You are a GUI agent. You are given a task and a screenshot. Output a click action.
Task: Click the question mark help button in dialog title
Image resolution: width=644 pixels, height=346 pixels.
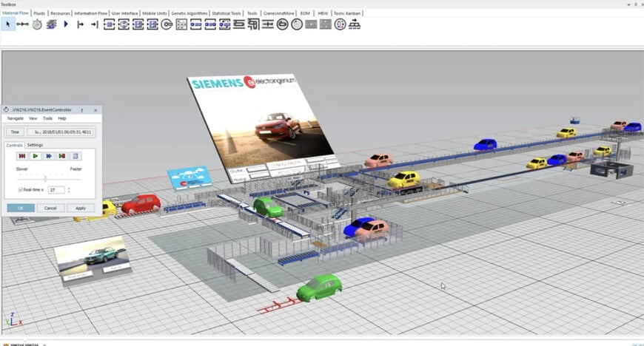point(81,110)
